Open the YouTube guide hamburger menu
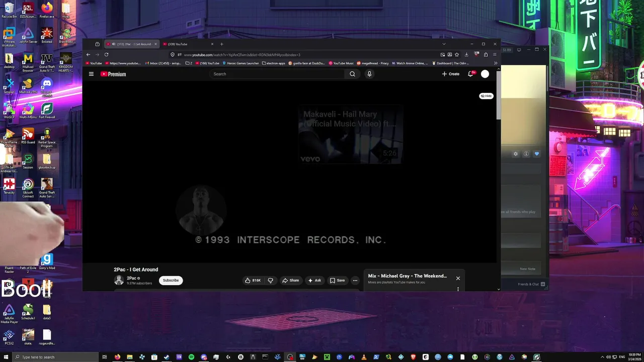This screenshot has width=644, height=362. tap(91, 74)
